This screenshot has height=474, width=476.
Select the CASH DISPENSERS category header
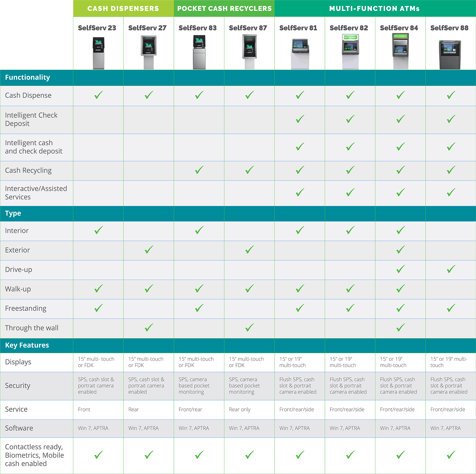point(123,9)
